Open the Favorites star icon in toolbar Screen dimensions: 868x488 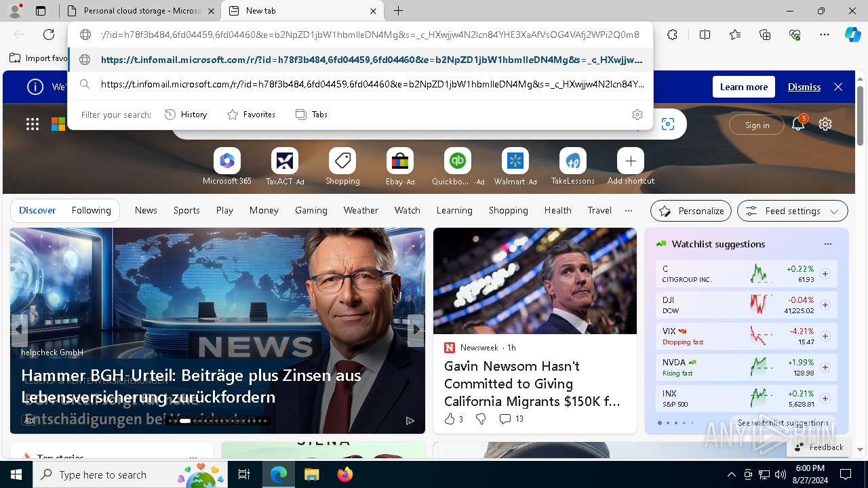735,35
